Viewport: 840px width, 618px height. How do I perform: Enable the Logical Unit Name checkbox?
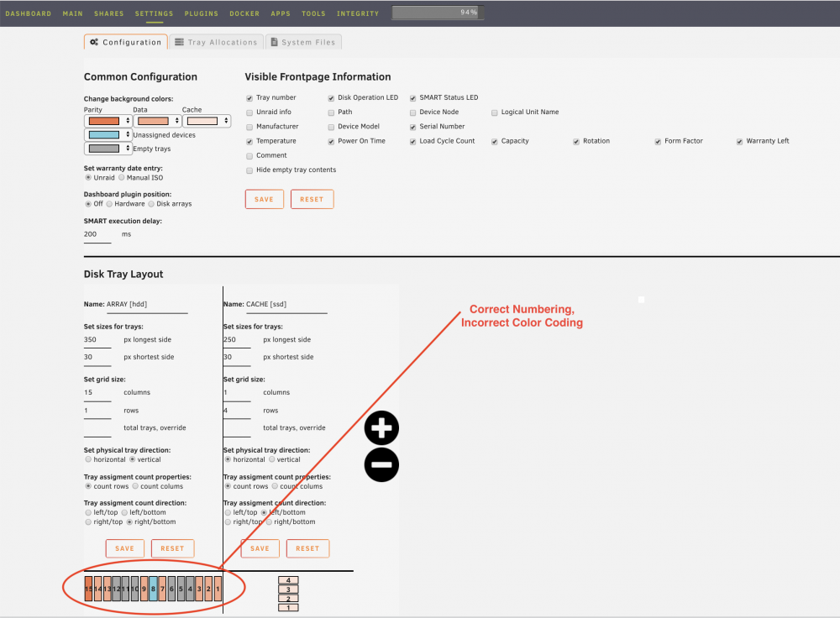[x=495, y=113]
